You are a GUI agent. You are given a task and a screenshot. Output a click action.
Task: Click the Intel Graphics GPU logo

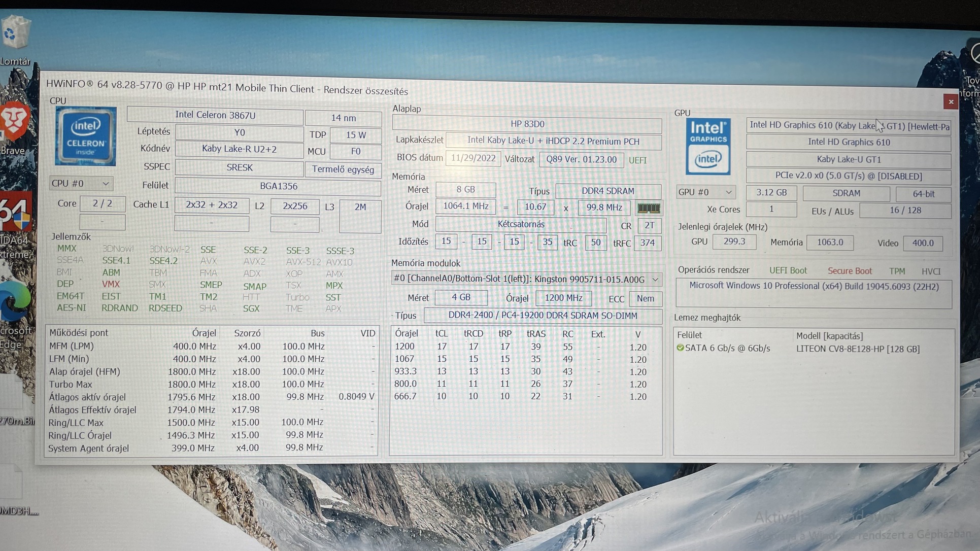coord(708,147)
